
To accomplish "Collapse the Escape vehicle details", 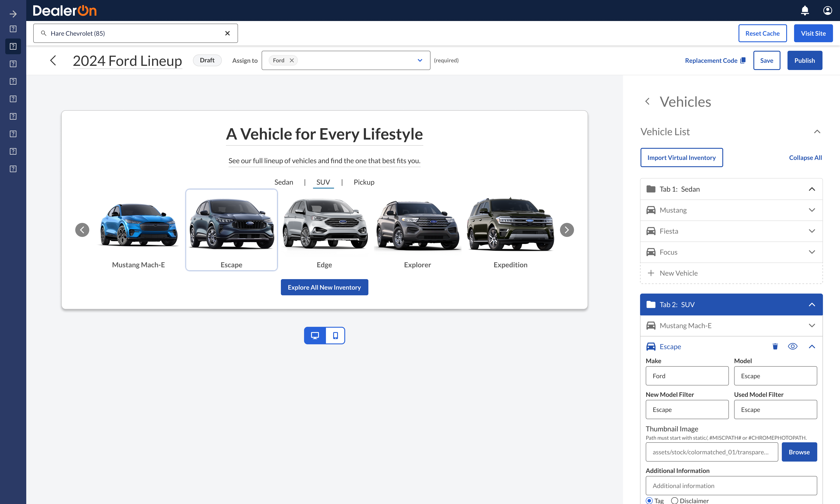I will click(812, 347).
